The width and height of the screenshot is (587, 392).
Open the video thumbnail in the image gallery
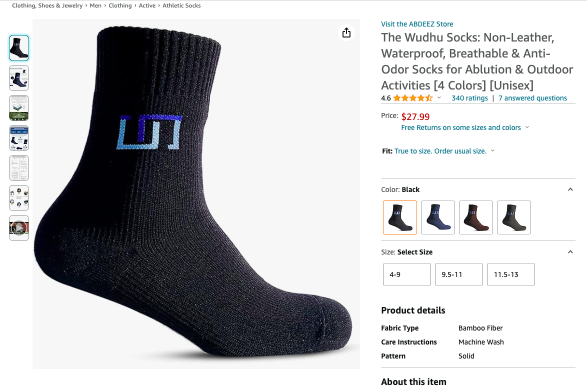point(18,227)
